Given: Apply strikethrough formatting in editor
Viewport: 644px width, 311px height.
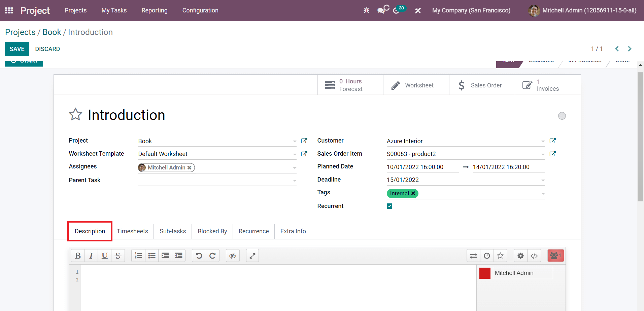Looking at the screenshot, I should (118, 256).
